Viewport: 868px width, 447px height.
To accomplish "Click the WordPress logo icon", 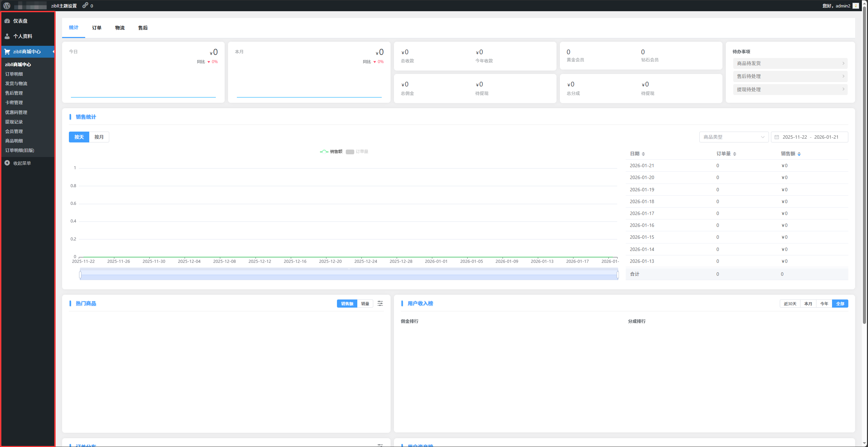I will (x=7, y=6).
